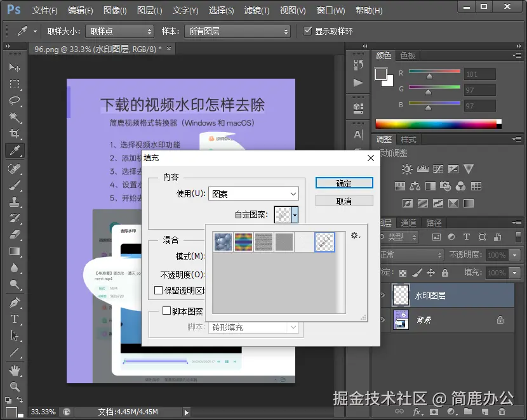Select the Horizontal Type tool
The image size is (527, 420).
pyautogui.click(x=14, y=318)
